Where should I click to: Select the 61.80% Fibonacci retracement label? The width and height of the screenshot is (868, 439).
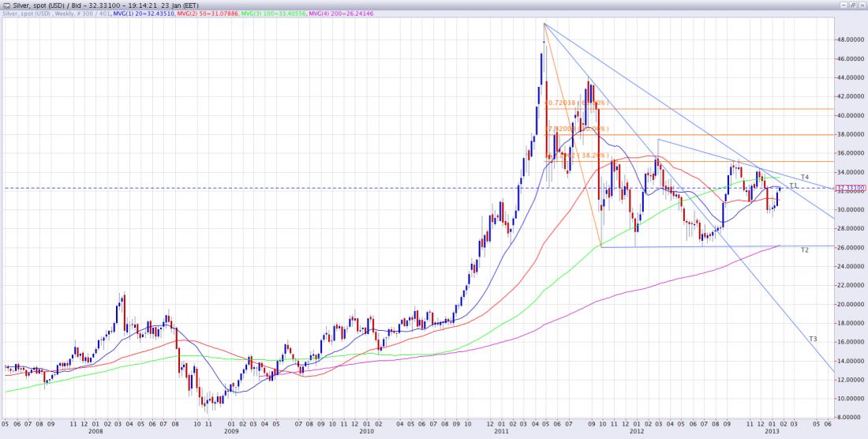click(576, 103)
